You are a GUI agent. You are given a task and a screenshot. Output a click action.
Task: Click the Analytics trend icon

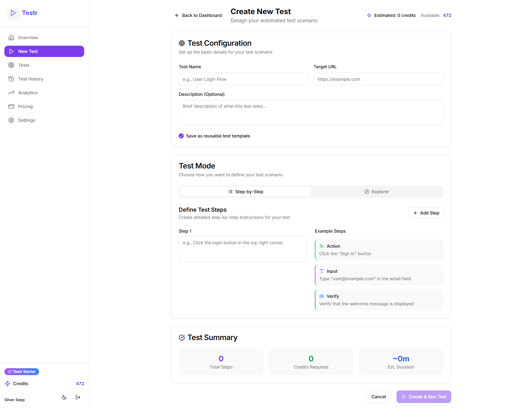tap(11, 93)
